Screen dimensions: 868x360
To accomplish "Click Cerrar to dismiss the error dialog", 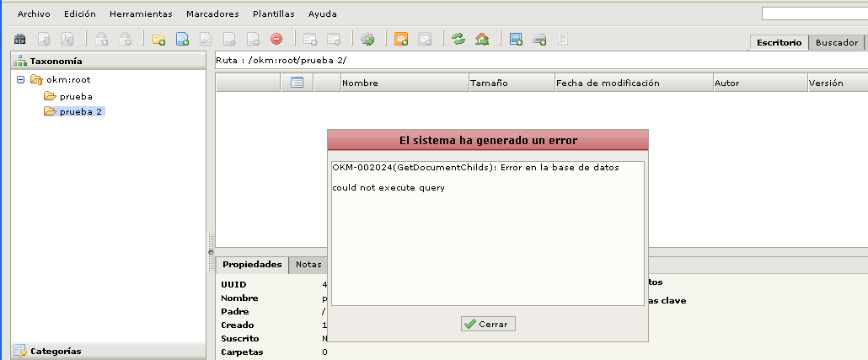I will point(488,324).
